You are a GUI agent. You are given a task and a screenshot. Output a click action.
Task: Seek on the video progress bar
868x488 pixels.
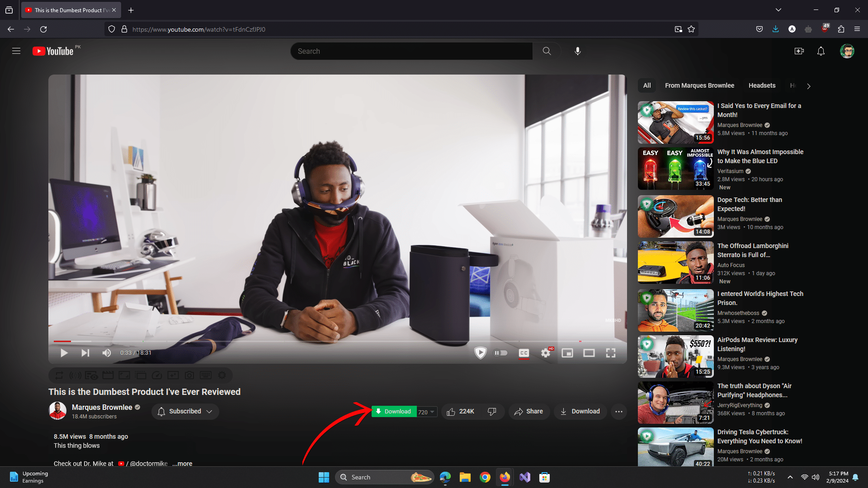316,341
